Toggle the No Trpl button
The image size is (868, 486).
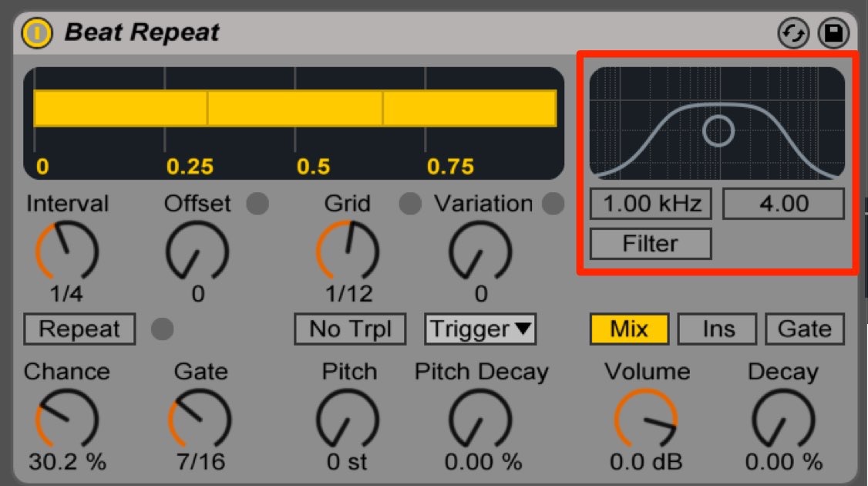tap(350, 329)
